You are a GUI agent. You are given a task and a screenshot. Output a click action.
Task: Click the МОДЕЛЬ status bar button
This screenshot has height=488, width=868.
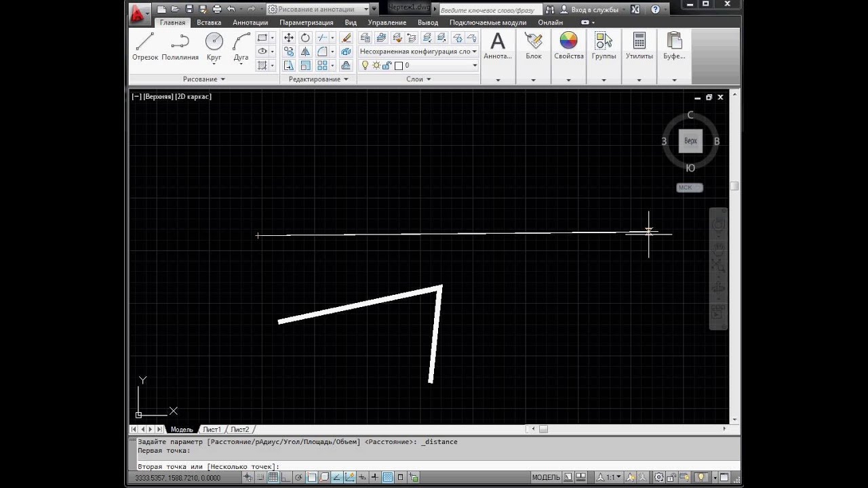[x=546, y=477]
